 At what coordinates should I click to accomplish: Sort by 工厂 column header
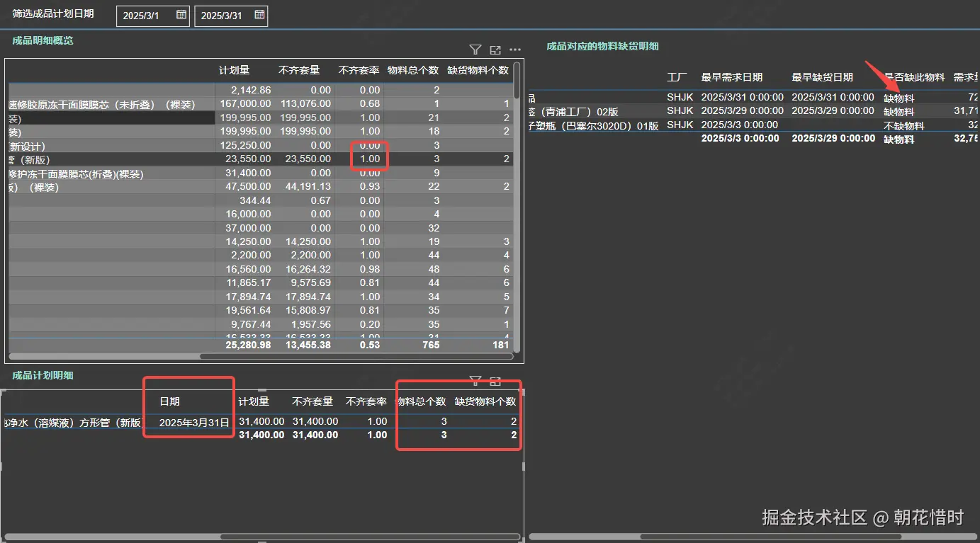click(x=677, y=77)
